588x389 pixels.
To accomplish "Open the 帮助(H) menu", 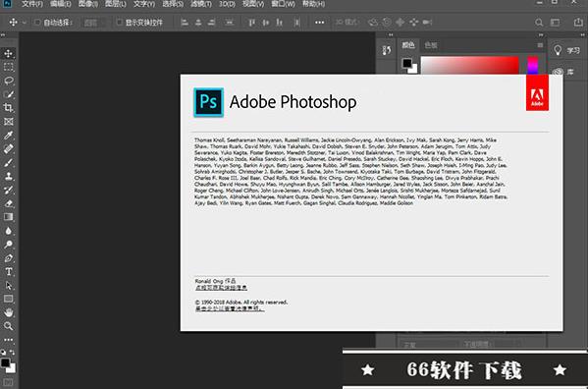I will 313,4.
